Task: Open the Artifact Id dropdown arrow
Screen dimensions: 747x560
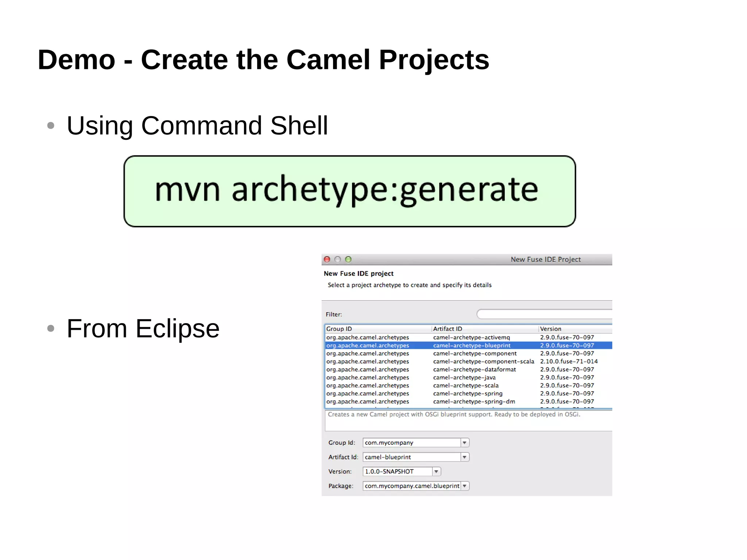Action: pyautogui.click(x=464, y=457)
